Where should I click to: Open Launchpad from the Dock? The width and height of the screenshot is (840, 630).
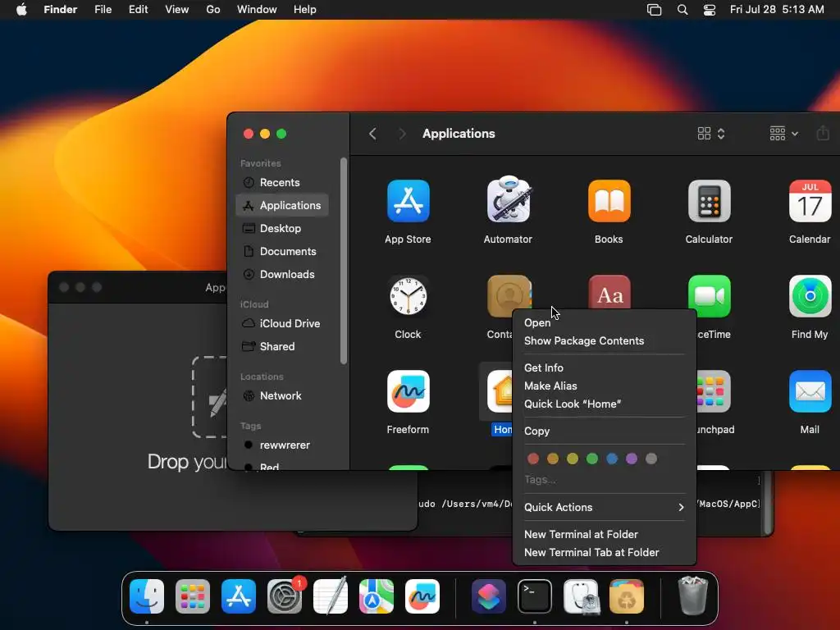[193, 596]
